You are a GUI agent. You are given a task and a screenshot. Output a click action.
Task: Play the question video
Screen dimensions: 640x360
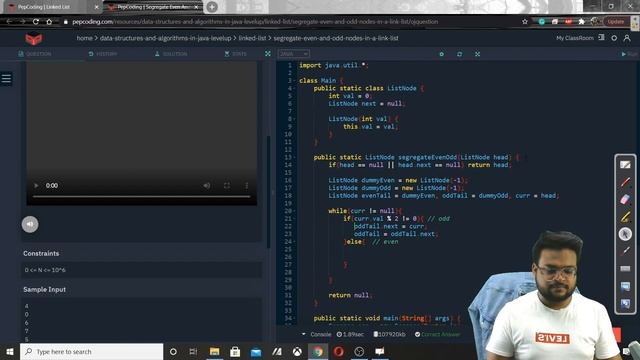[36, 186]
